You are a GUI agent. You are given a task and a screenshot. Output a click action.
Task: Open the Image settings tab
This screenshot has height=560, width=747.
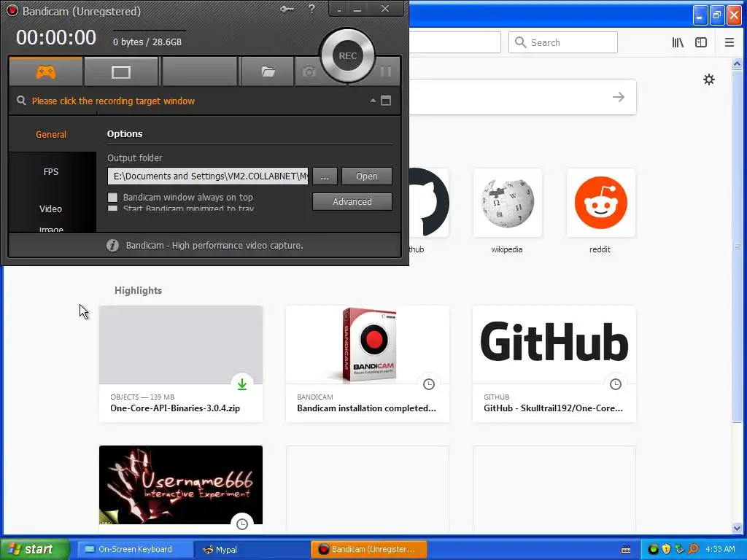pos(51,229)
